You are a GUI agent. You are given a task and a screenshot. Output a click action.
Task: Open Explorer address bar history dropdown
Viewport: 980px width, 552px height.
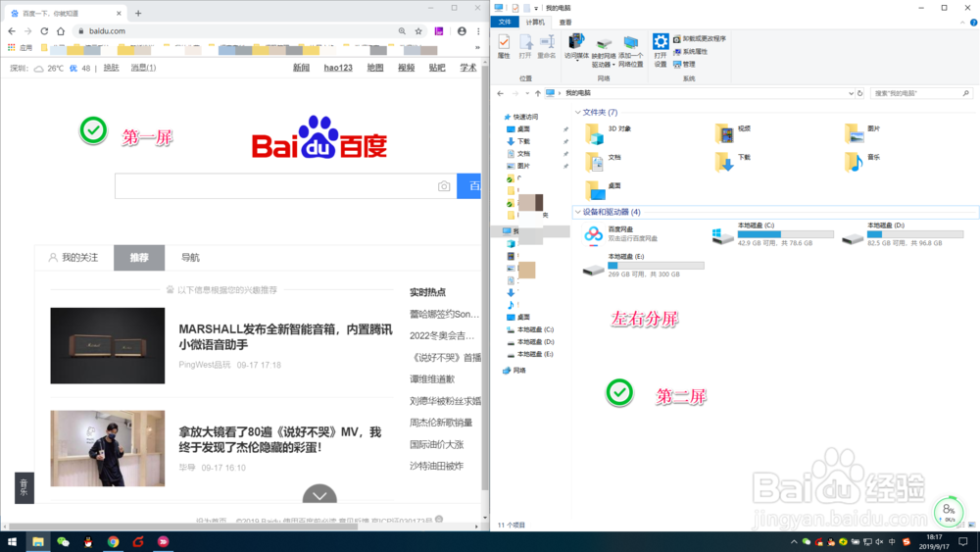click(x=851, y=93)
